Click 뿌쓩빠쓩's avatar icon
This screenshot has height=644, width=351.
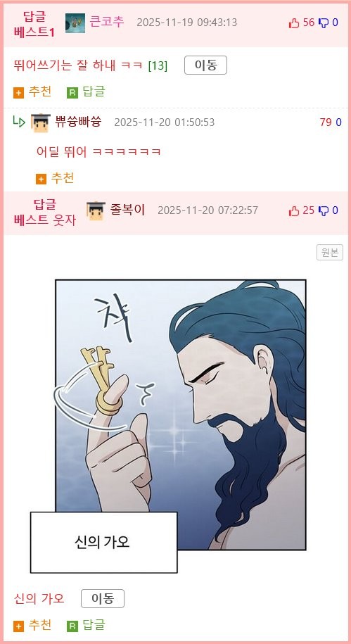[x=40, y=122]
